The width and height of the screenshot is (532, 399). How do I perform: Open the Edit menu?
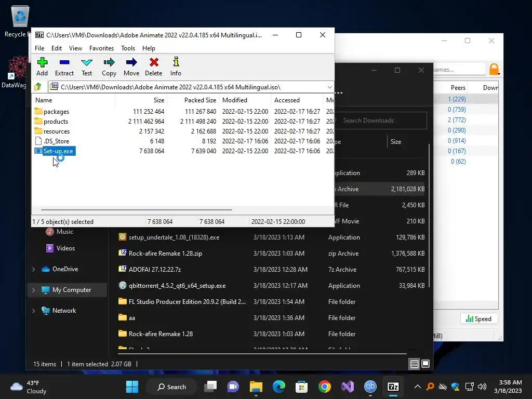click(x=56, y=48)
